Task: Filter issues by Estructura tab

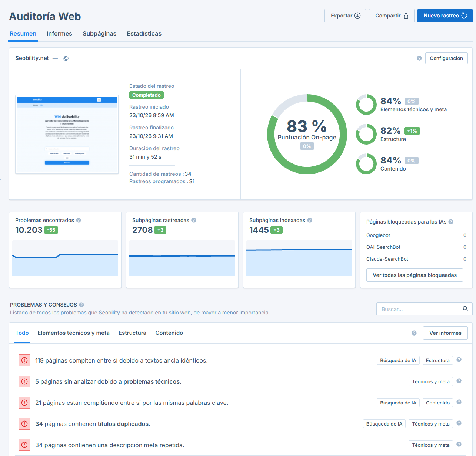Action: [x=132, y=333]
